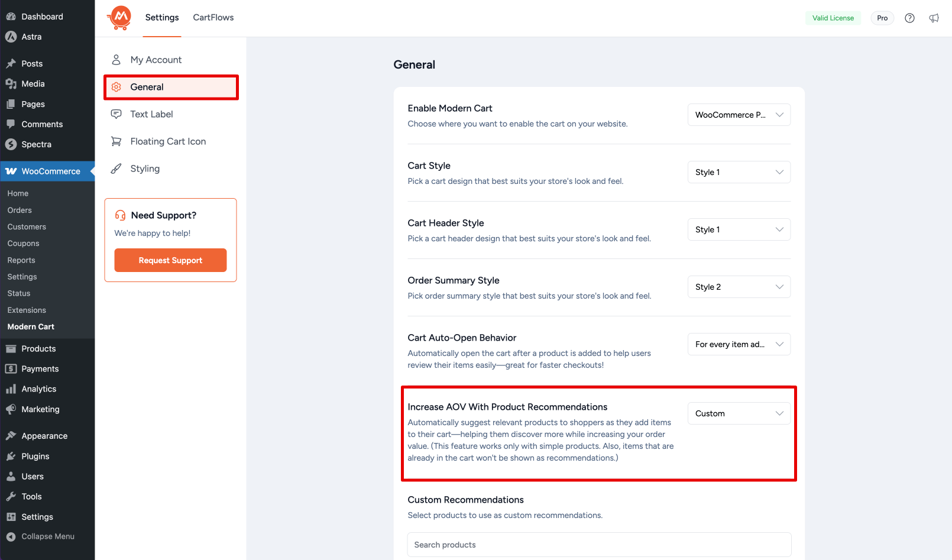This screenshot has height=560, width=952.
Task: Open WooCommerce Status submenu link
Action: (x=19, y=293)
